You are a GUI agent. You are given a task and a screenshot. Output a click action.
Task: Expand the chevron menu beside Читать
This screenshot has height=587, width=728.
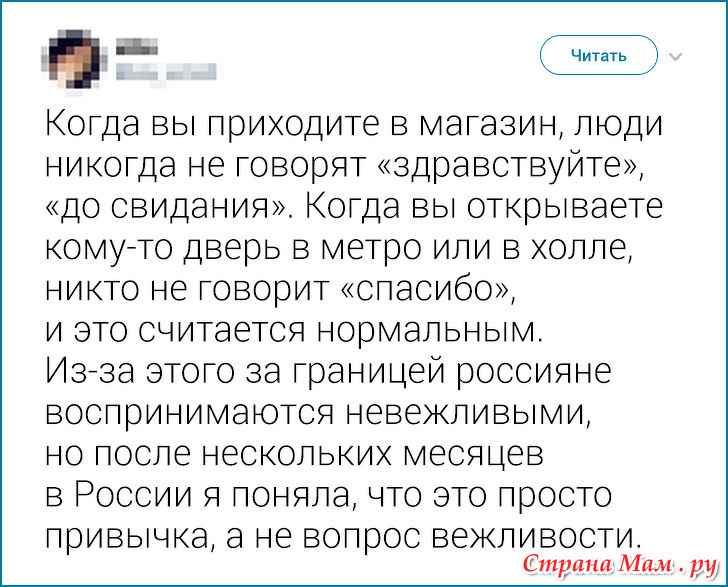pyautogui.click(x=676, y=57)
